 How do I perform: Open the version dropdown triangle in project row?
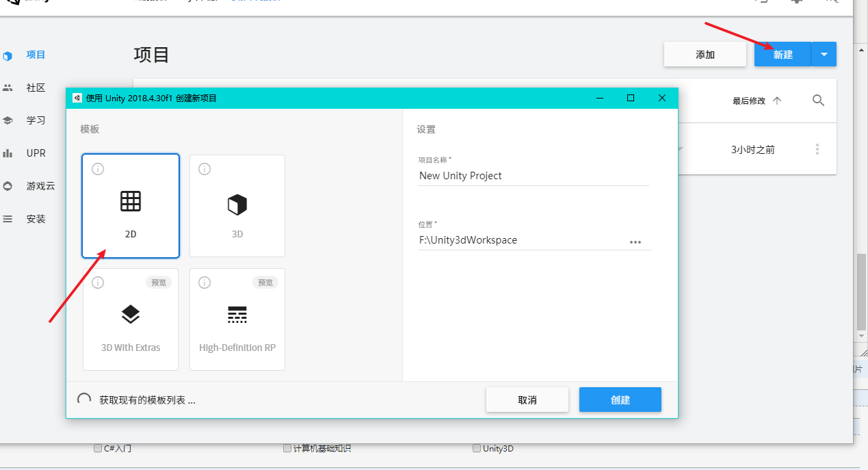(679, 148)
